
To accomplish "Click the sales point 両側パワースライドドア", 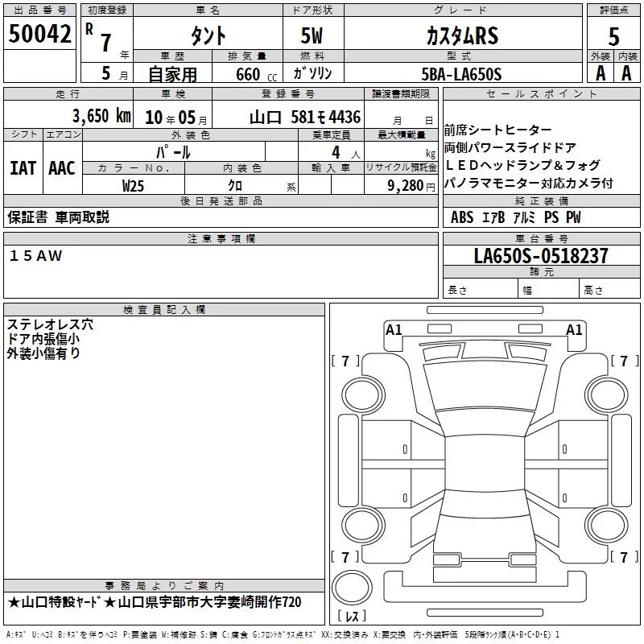I will click(x=510, y=147).
